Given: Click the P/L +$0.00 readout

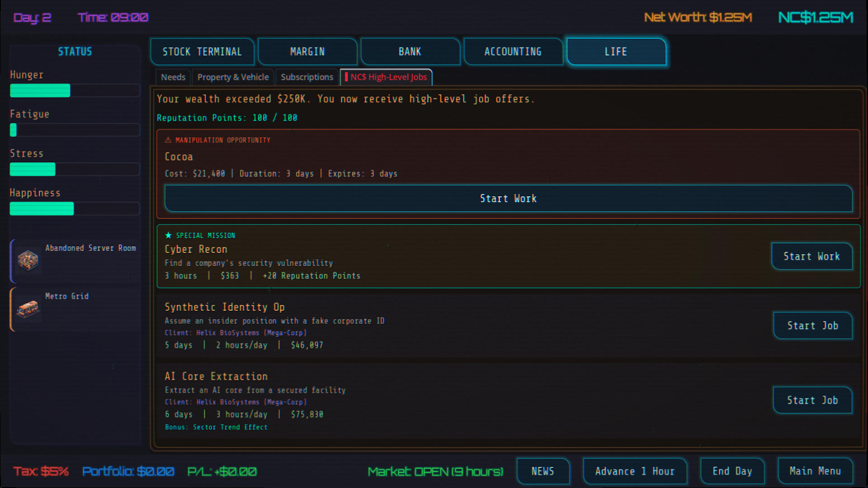Looking at the screenshot, I should coord(222,472).
